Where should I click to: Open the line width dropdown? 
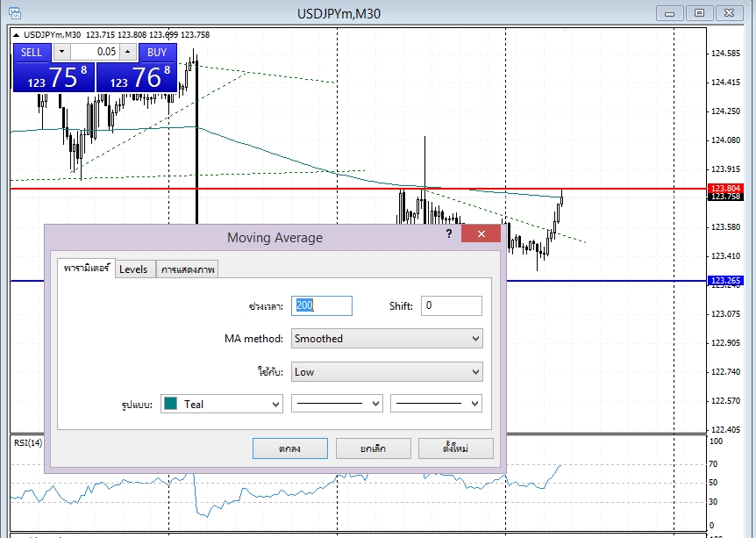(x=437, y=404)
